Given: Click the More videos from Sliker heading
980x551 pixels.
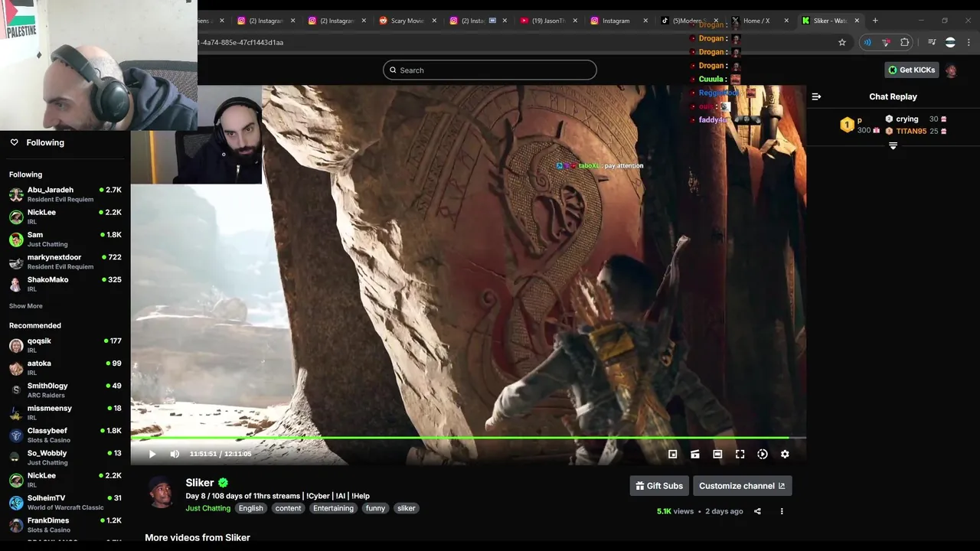Looking at the screenshot, I should (198, 537).
